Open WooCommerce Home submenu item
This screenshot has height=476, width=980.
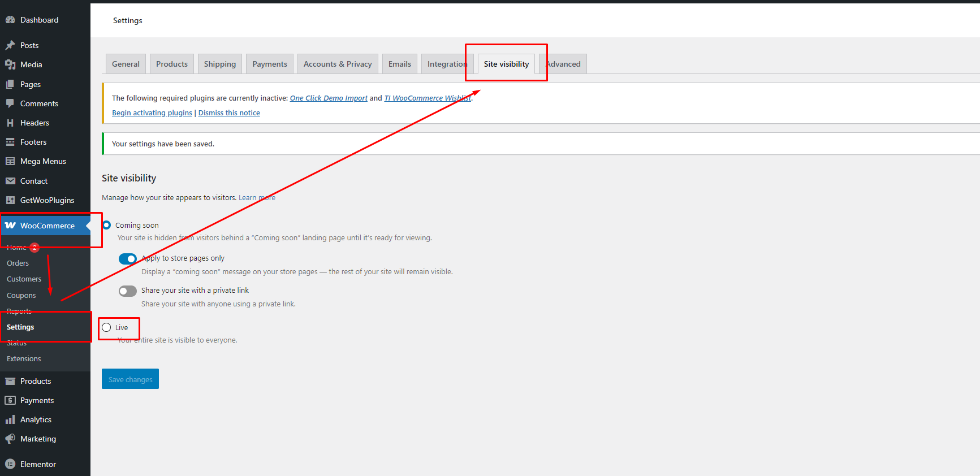[16, 247]
